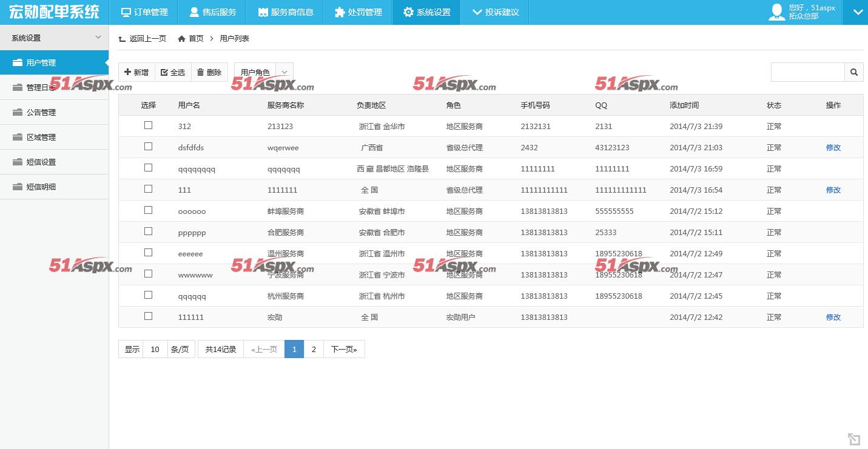The width and height of the screenshot is (868, 449).
Task: Click the puzzle icon beside 处罚管理
Action: tap(340, 12)
